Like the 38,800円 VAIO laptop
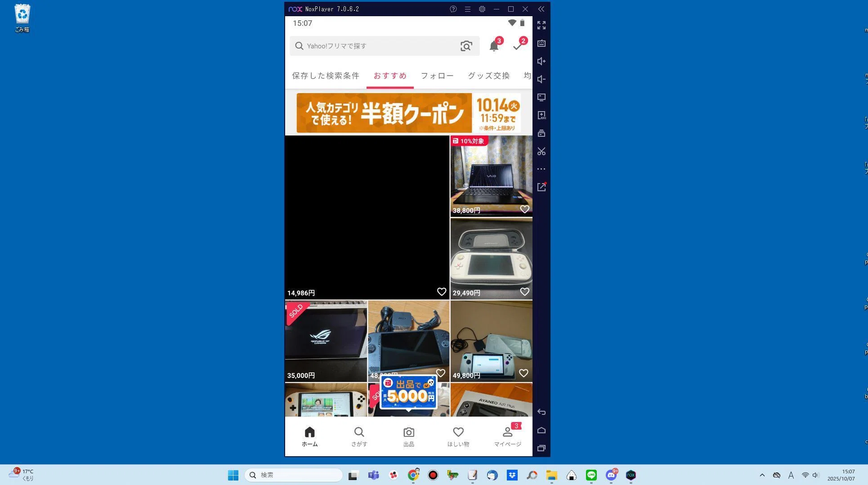The height and width of the screenshot is (485, 868). point(524,209)
